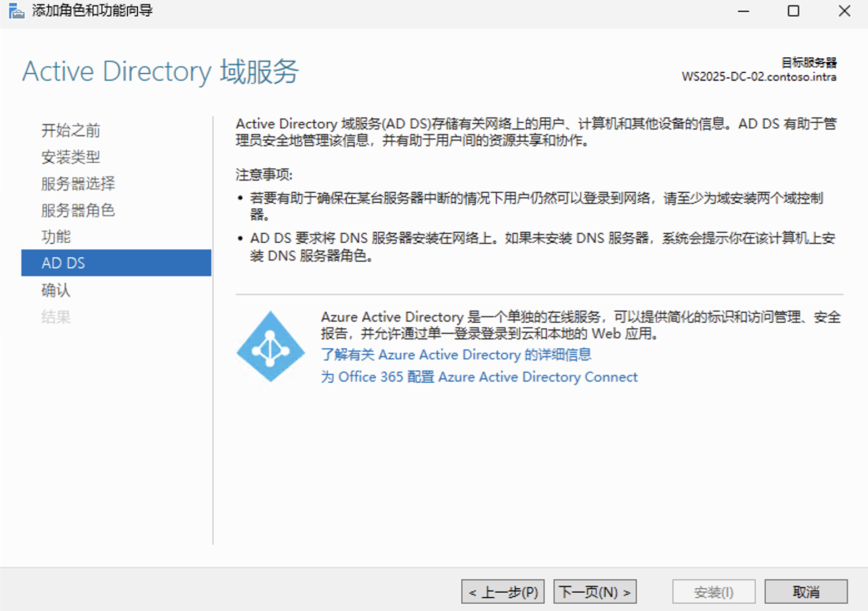Click the Azure Active Directory description paragraph
Image resolution: width=868 pixels, height=611 pixels.
(x=581, y=325)
